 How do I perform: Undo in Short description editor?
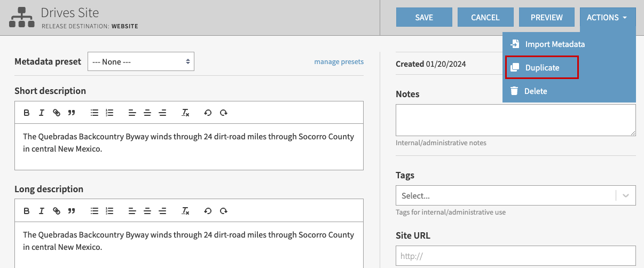208,113
